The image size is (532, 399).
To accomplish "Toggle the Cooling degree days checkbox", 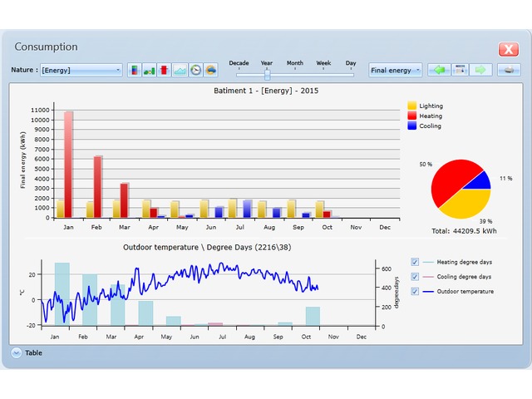I will (x=415, y=277).
